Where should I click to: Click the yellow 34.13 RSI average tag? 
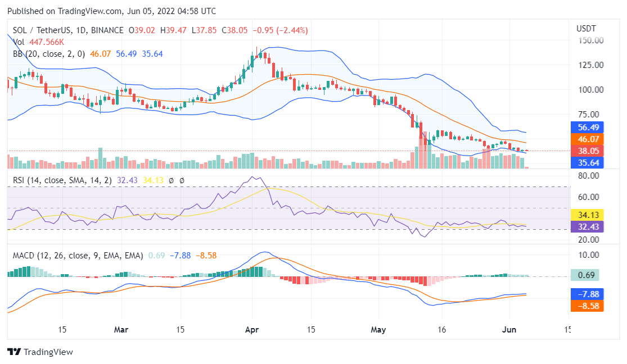[587, 215]
